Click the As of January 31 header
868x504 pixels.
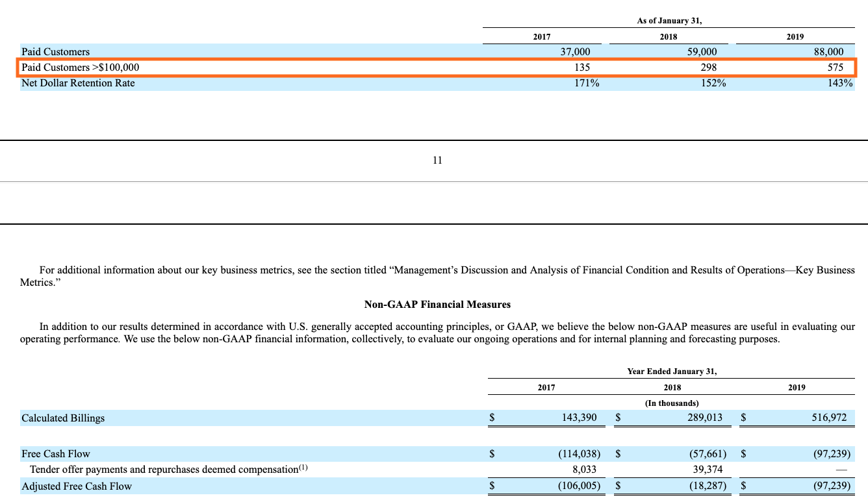point(669,20)
